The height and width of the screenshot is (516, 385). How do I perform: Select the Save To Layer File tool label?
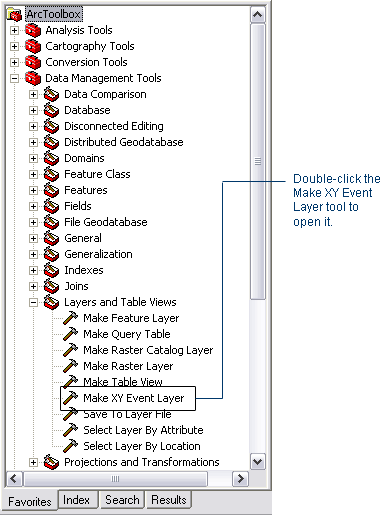[127, 414]
